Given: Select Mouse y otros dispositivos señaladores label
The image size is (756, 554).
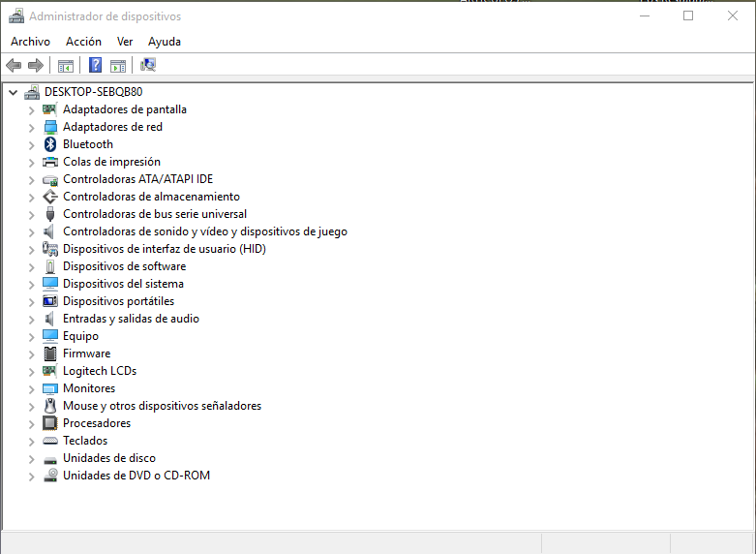Looking at the screenshot, I should [x=162, y=406].
